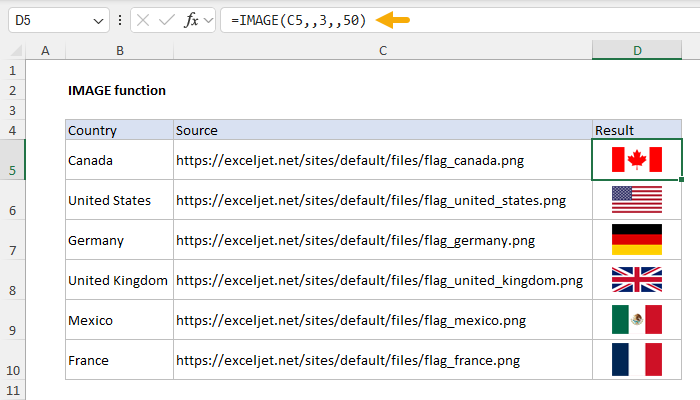
Task: Open the Name Box dropdown arrow
Action: (x=97, y=20)
